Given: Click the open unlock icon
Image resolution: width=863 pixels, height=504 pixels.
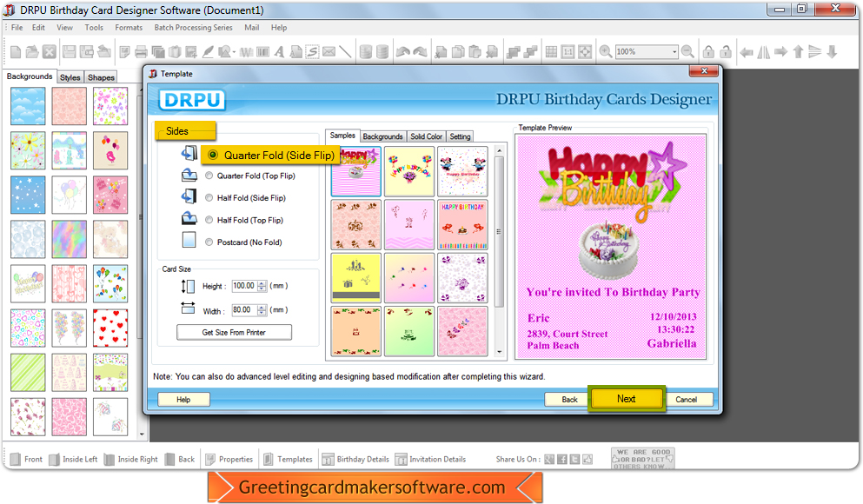Looking at the screenshot, I should (x=726, y=52).
